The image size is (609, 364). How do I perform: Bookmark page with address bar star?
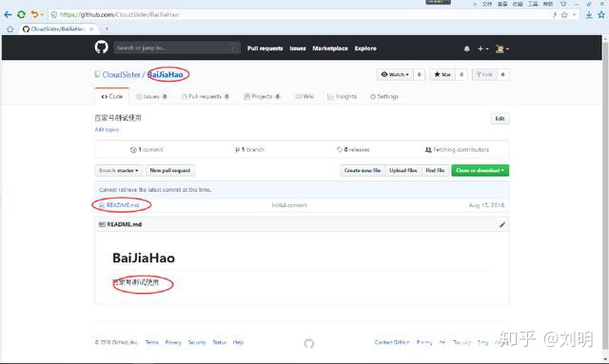point(564,15)
